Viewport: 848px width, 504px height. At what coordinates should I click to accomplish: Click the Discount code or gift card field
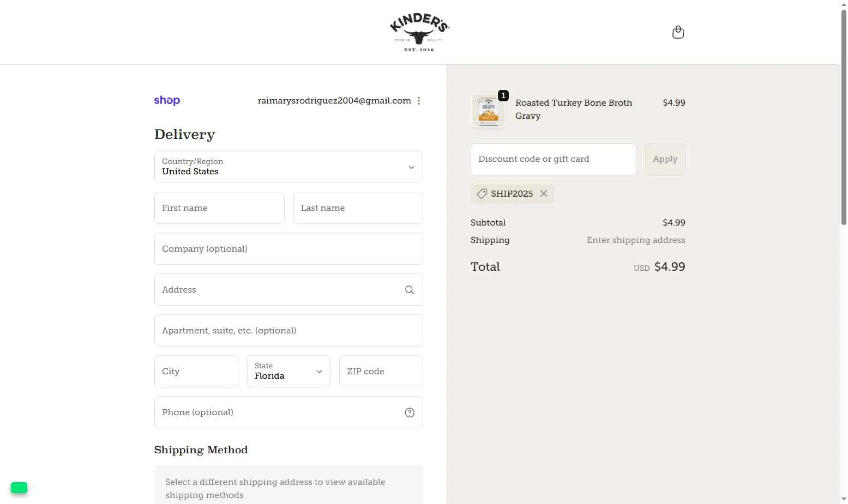554,159
